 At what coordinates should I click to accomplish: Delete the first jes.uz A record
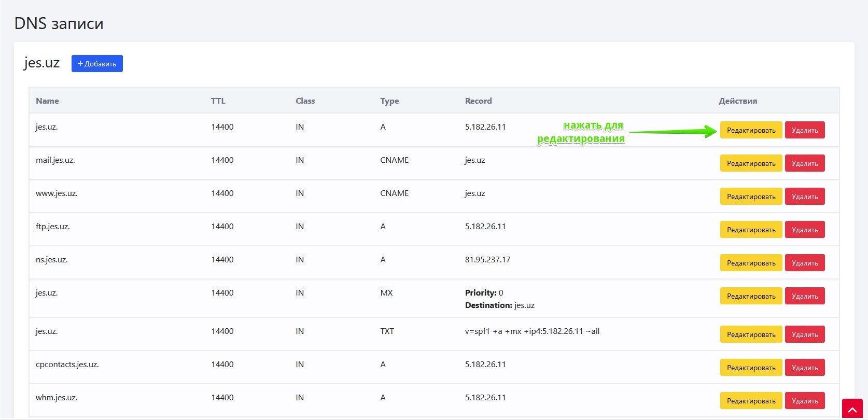804,130
